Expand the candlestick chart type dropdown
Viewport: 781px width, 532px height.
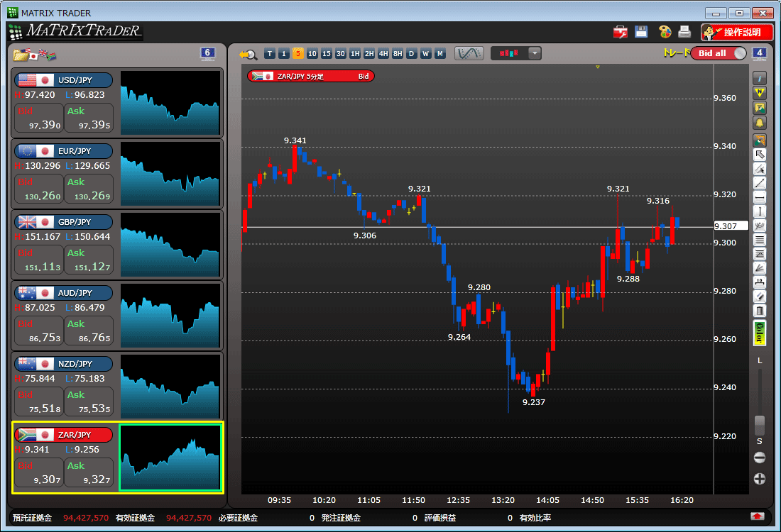(535, 53)
